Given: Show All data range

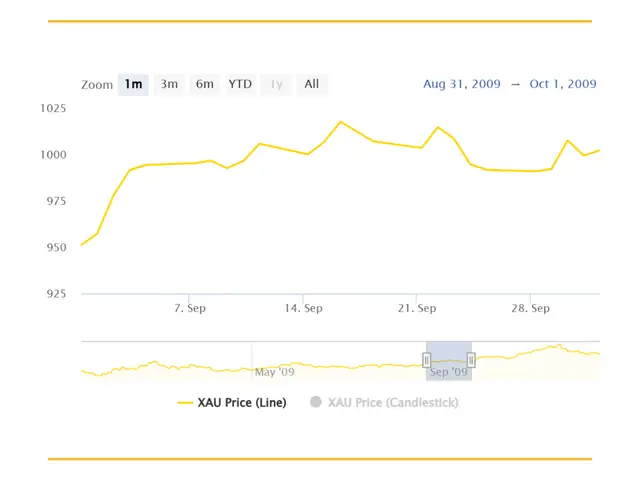Looking at the screenshot, I should coord(312,84).
